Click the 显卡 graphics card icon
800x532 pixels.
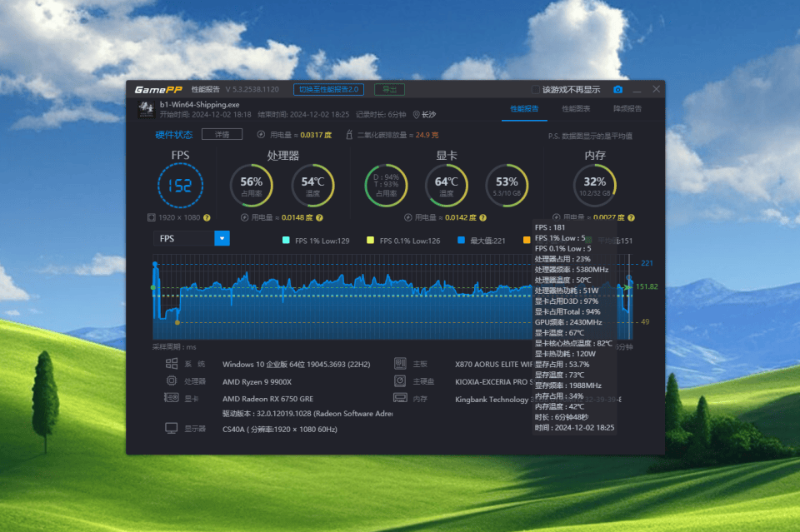(x=171, y=398)
